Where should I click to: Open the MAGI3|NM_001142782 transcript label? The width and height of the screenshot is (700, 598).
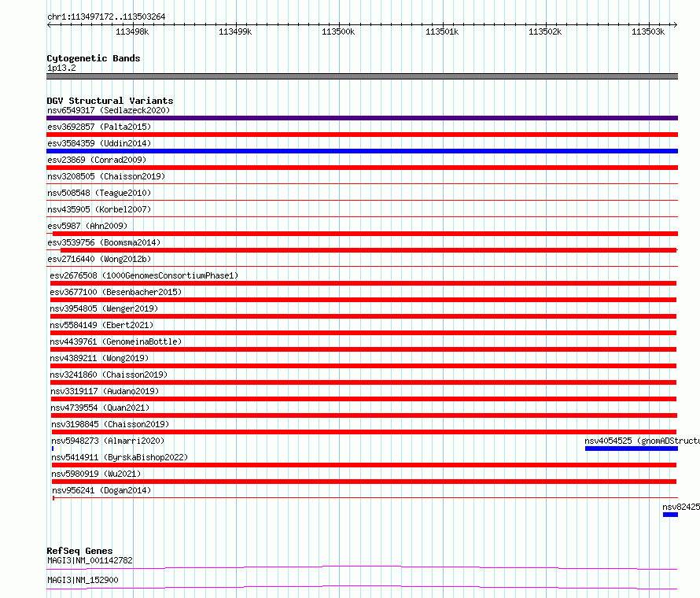point(90,560)
